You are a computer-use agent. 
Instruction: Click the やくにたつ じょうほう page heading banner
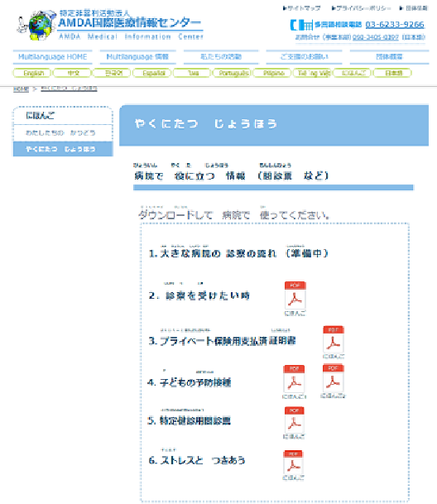(x=274, y=125)
